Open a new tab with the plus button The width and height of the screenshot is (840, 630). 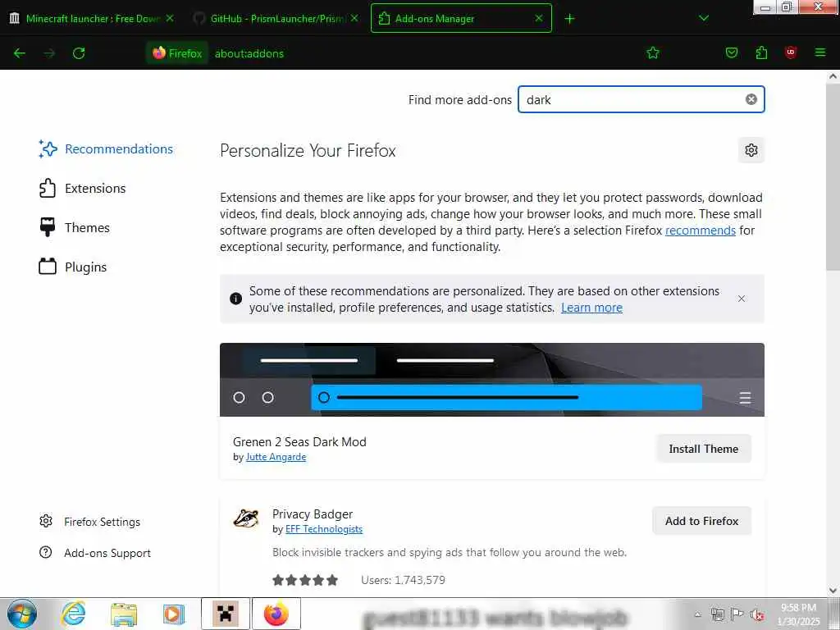569,19
